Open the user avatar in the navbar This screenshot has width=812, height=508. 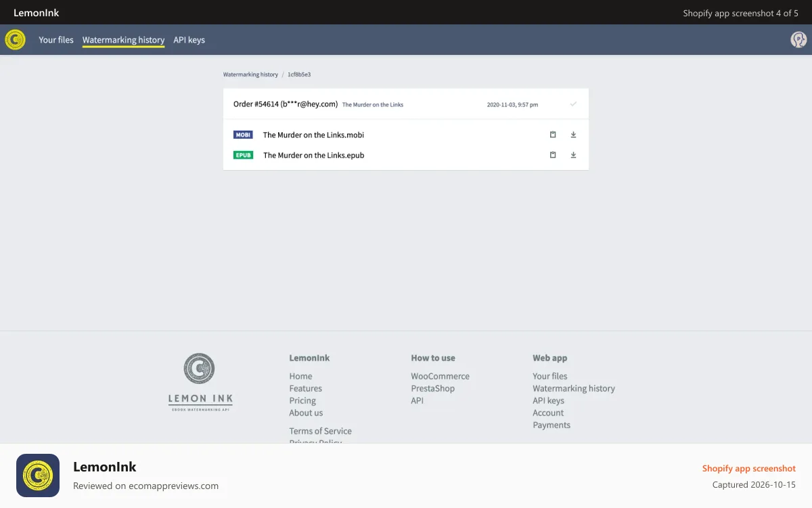point(798,40)
